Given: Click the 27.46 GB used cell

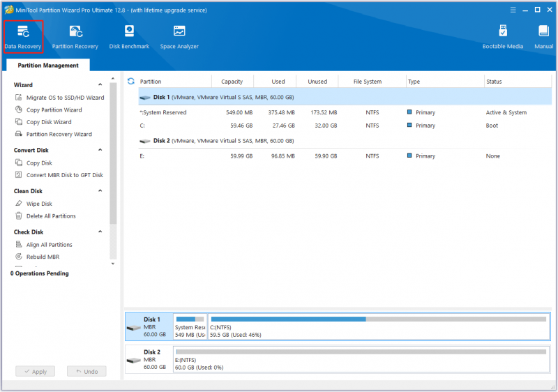Looking at the screenshot, I should click(283, 126).
